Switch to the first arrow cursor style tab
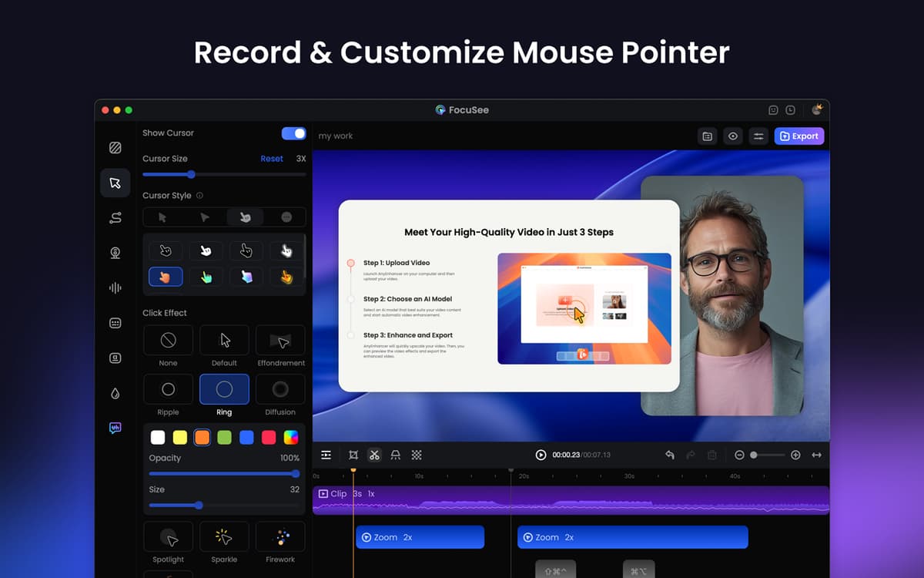The width and height of the screenshot is (924, 578). 162,217
